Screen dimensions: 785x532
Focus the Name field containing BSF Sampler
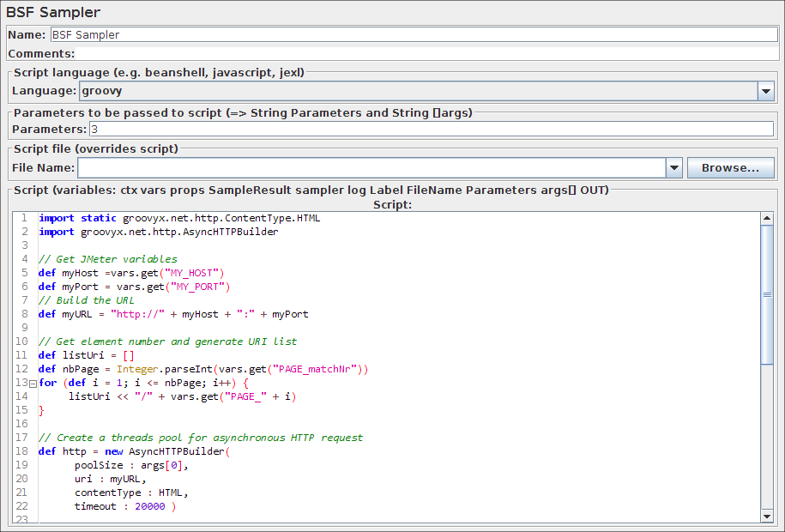412,35
